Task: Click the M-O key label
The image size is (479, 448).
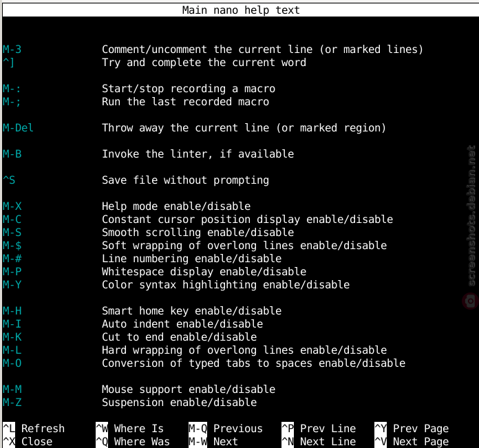Action: 12,363
